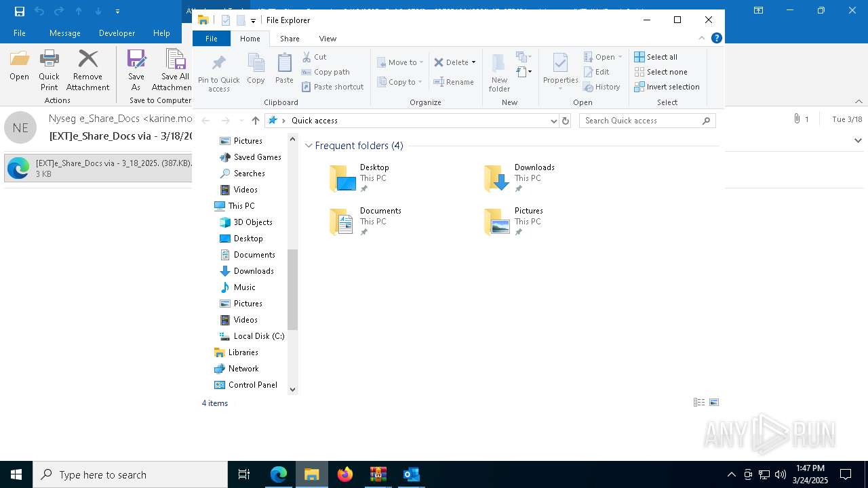Open the Quick Access Toolbar customize dropdown

(x=253, y=20)
